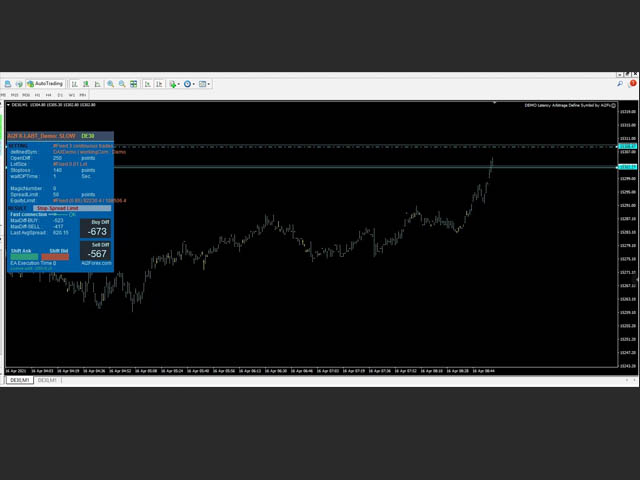Toggle chart auto scroll icon

[147, 84]
